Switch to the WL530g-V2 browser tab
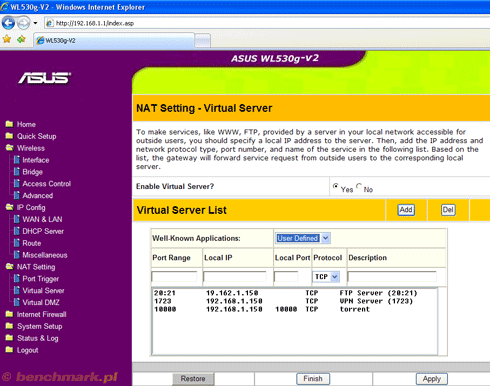The height and width of the screenshot is (386, 490). pos(114,40)
